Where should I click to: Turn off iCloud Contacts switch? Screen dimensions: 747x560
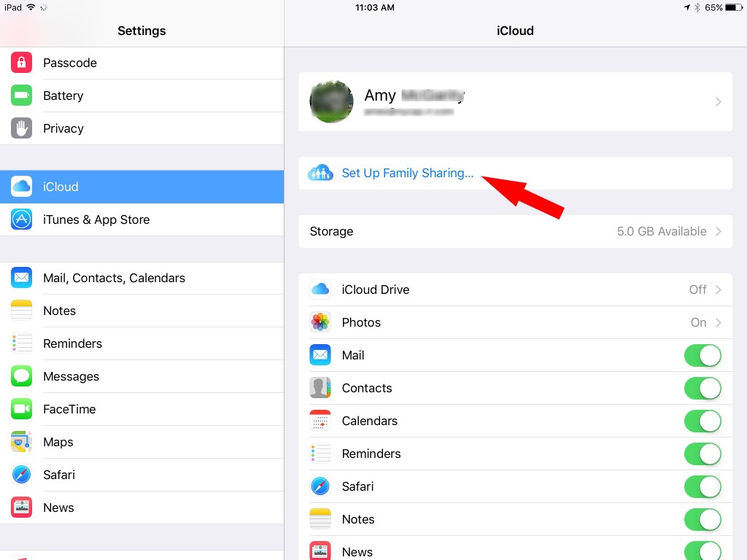coord(703,388)
